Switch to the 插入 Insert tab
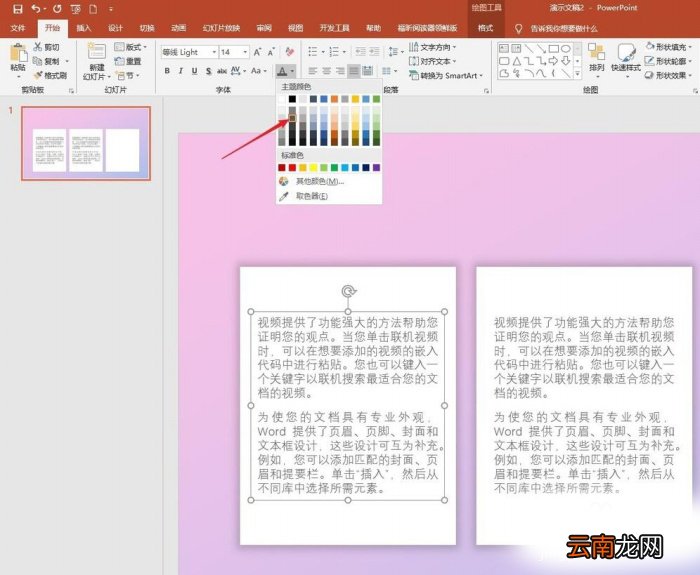 pyautogui.click(x=83, y=28)
